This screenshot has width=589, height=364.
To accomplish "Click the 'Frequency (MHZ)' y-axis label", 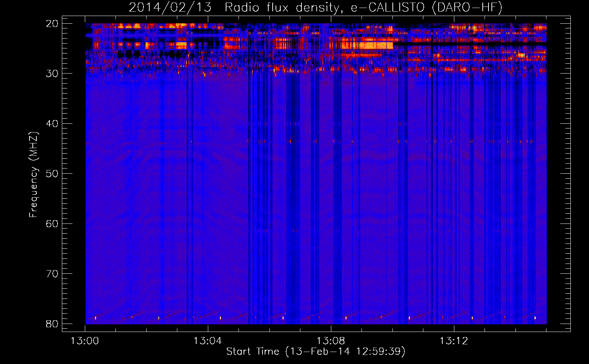I will 33,174.
